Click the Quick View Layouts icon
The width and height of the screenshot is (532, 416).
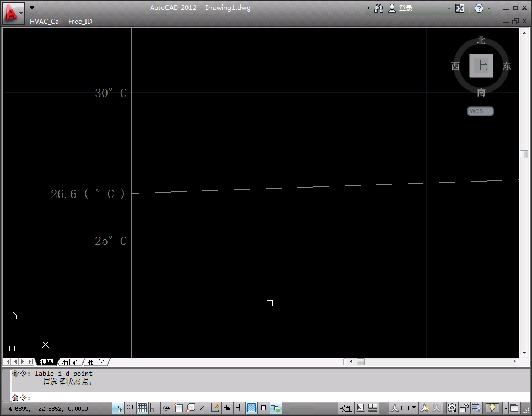[361, 408]
